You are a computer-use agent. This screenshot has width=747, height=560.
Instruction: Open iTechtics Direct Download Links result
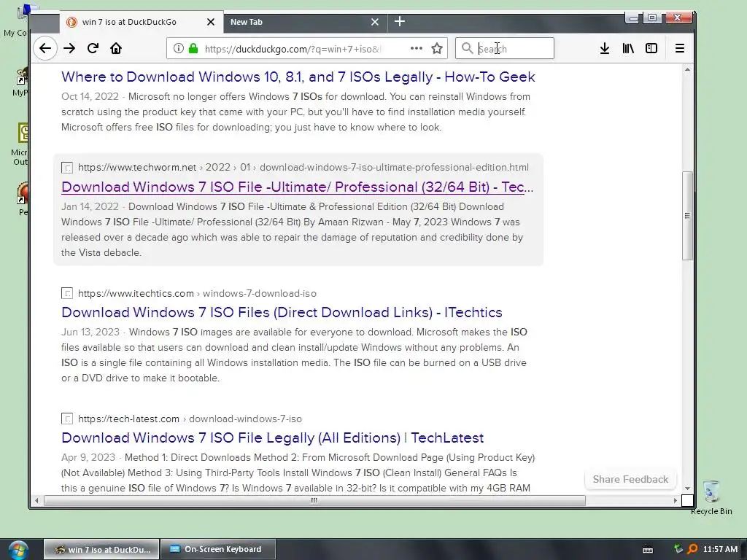[282, 312]
